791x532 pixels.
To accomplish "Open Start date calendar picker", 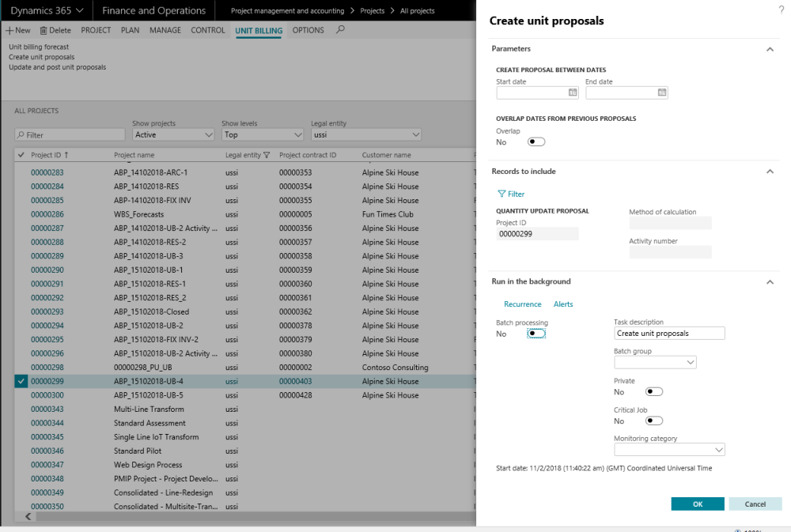I will coord(573,92).
